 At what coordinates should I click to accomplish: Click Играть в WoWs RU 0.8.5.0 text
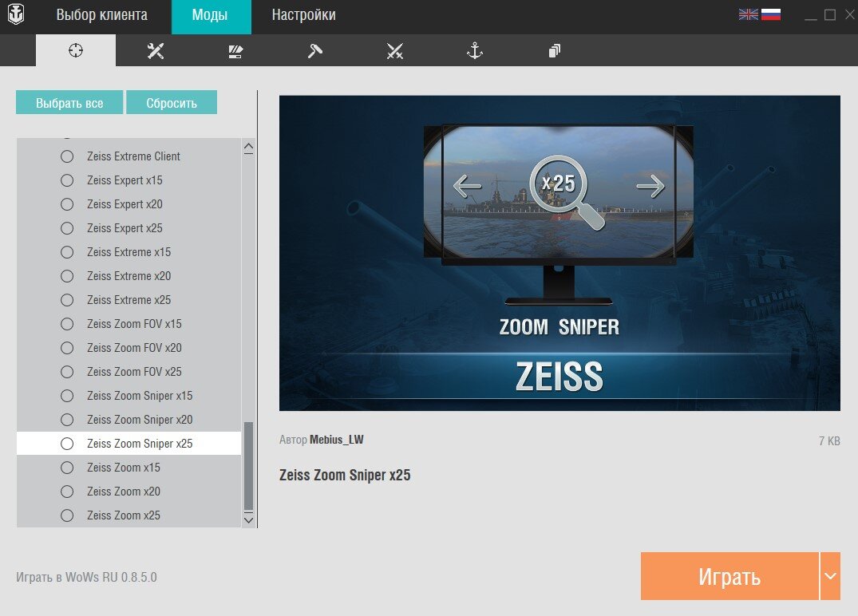click(86, 577)
